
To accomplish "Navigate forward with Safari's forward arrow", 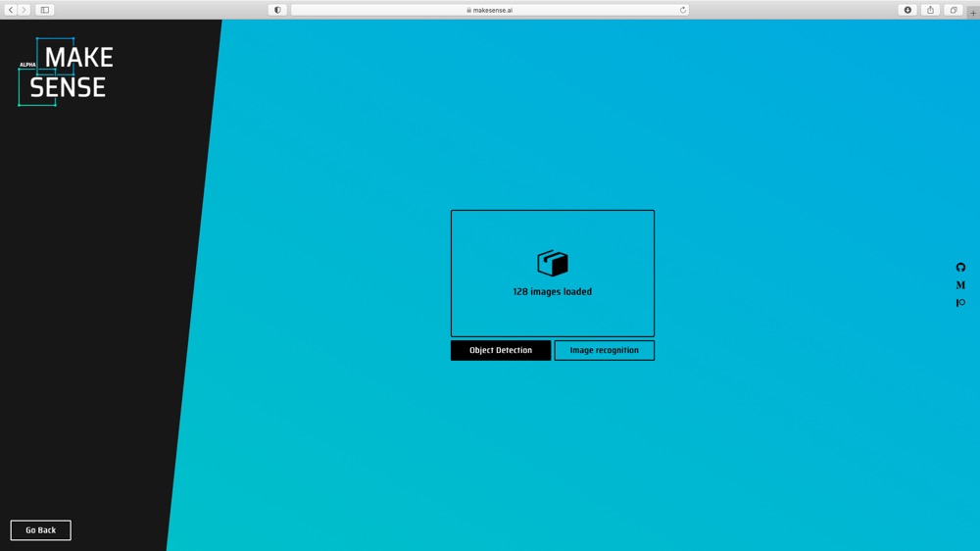I will pyautogui.click(x=24, y=10).
